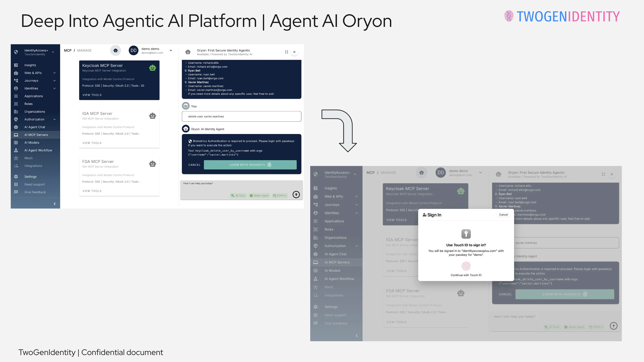Click robot icon on undimmed FGA MCP Server card

click(x=152, y=164)
